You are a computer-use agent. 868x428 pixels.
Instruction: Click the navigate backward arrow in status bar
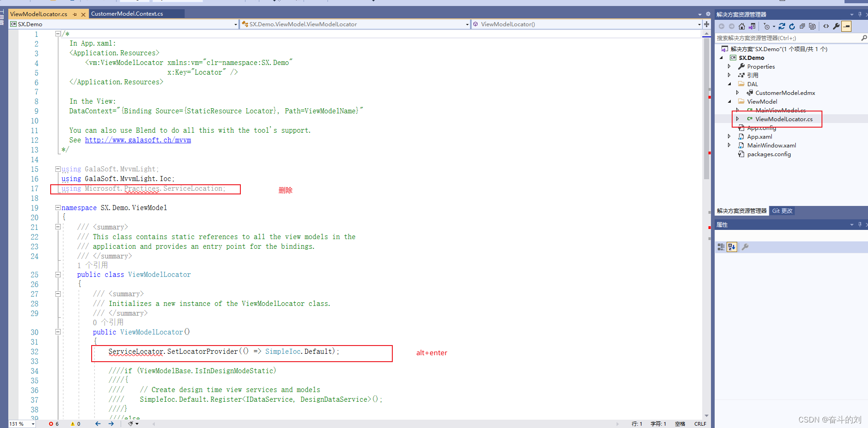pyautogui.click(x=98, y=423)
